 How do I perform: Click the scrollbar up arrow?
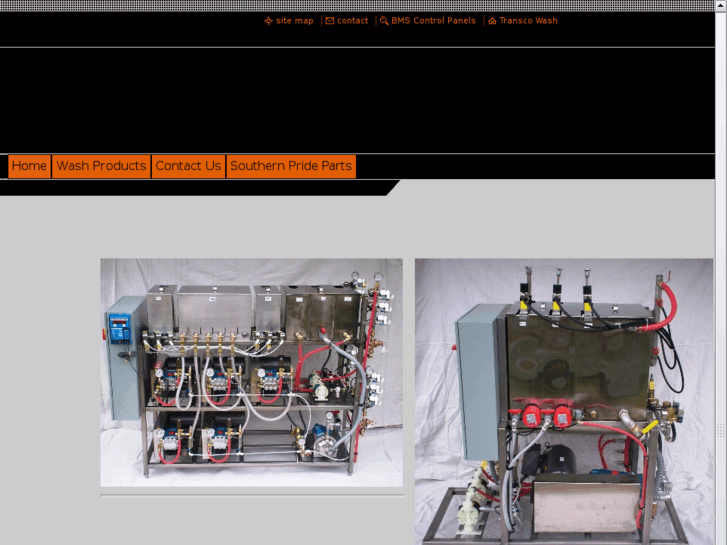(721, 5)
